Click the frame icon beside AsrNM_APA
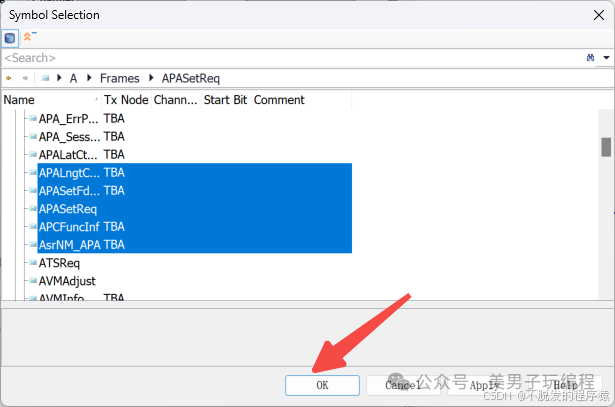The width and height of the screenshot is (615, 407). pyautogui.click(x=33, y=244)
